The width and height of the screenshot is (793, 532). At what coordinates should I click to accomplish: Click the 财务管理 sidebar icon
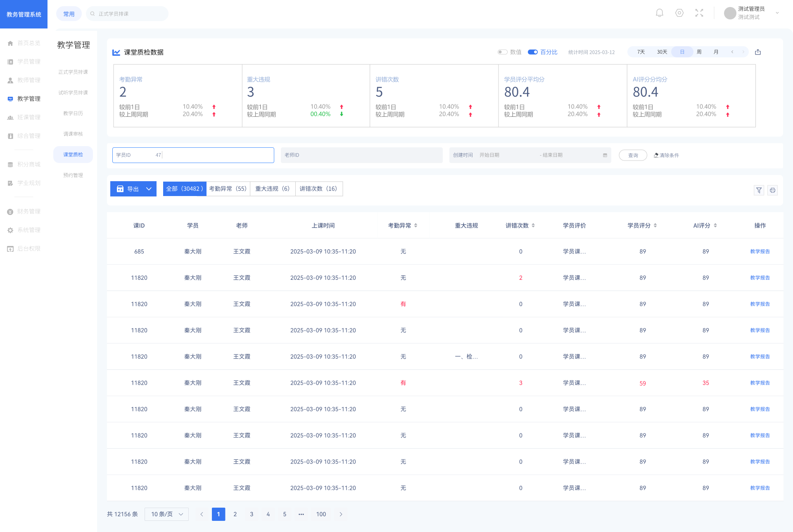(x=10, y=211)
